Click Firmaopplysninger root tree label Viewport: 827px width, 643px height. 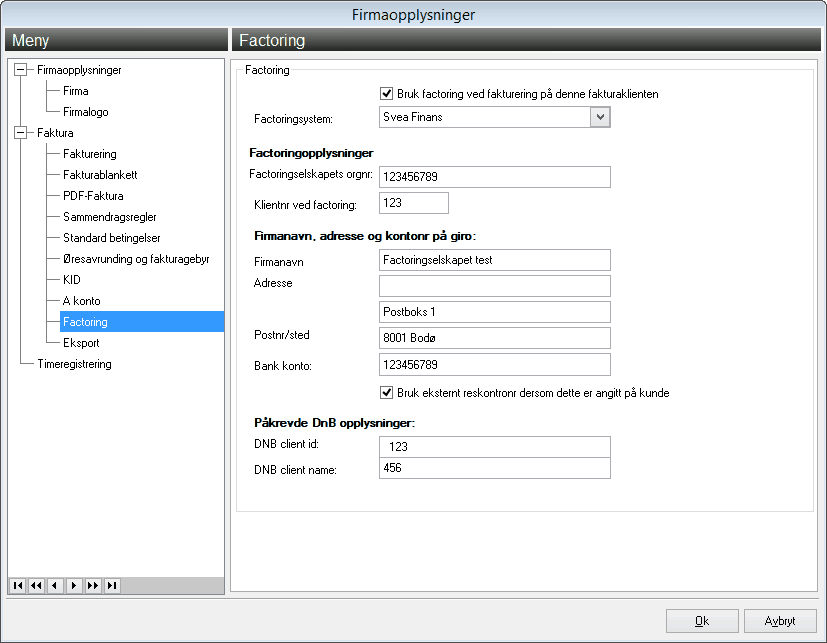point(79,70)
